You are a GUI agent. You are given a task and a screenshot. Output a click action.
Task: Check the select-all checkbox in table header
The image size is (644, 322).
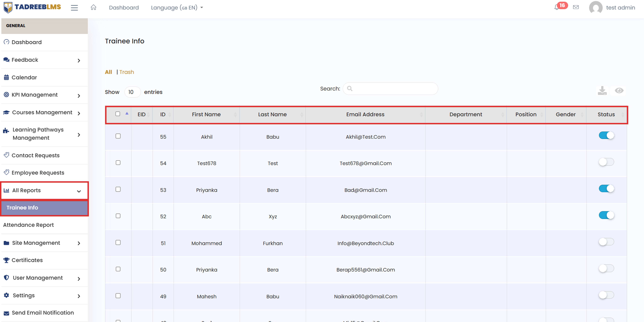pyautogui.click(x=118, y=114)
